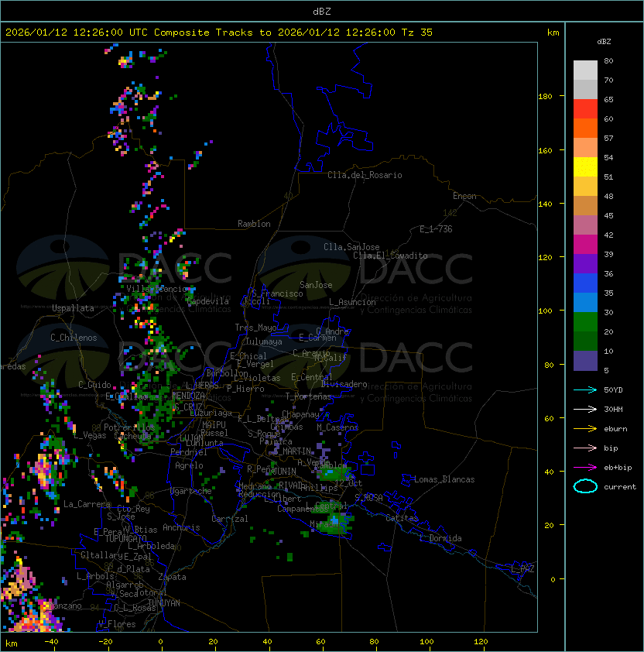The height and width of the screenshot is (652, 644).
Task: Click the TUPUNGATO place label
Action: [125, 538]
